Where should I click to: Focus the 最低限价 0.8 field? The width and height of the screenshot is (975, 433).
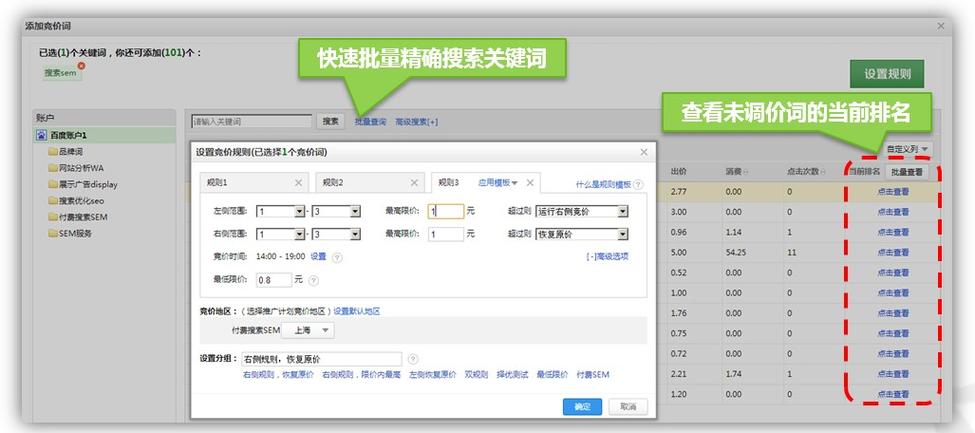pos(274,280)
